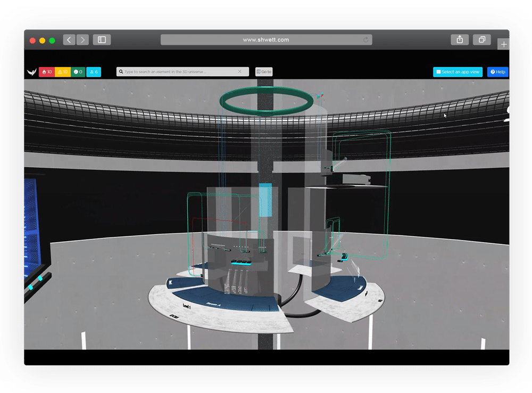532x393 pixels.
Task: Open the yellow warnings badge
Action: pyautogui.click(x=63, y=72)
